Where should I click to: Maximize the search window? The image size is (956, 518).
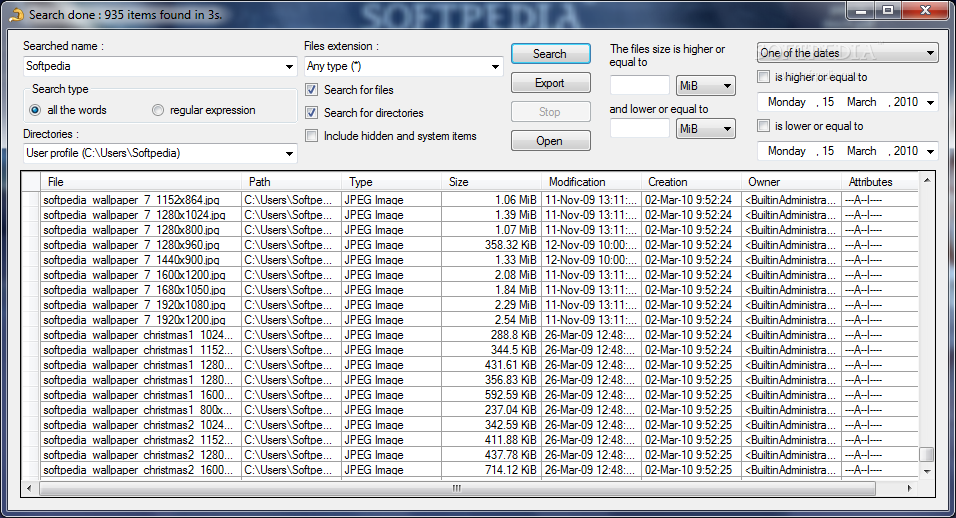pyautogui.click(x=888, y=10)
